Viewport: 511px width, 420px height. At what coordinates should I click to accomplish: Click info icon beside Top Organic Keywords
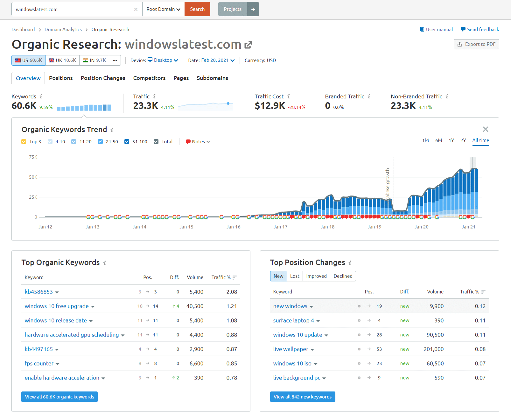pyautogui.click(x=105, y=263)
